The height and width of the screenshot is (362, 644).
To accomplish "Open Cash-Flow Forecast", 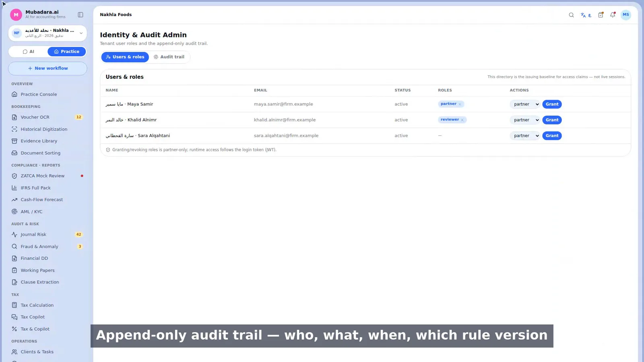I will click(47, 200).
